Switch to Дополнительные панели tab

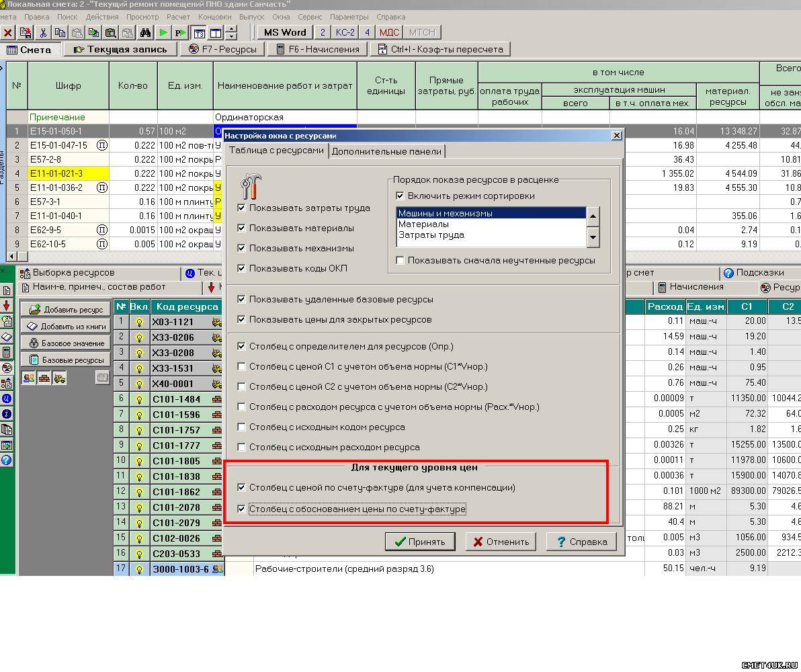[x=386, y=151]
